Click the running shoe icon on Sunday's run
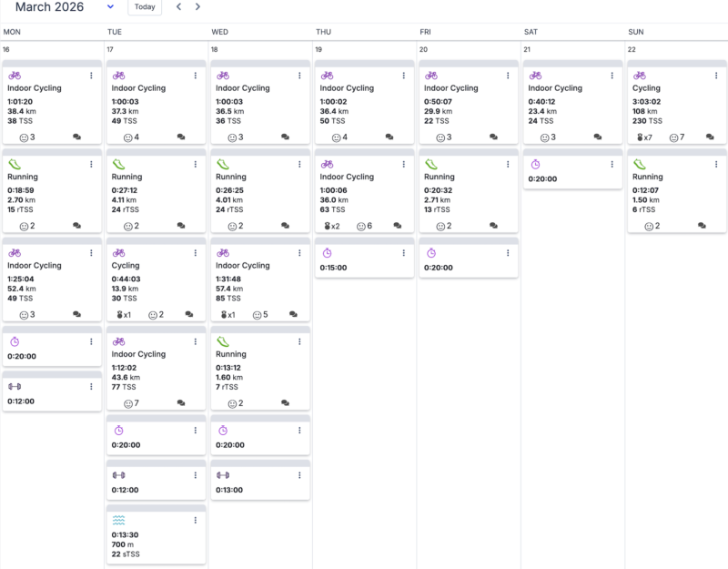This screenshot has height=569, width=728. (x=640, y=165)
